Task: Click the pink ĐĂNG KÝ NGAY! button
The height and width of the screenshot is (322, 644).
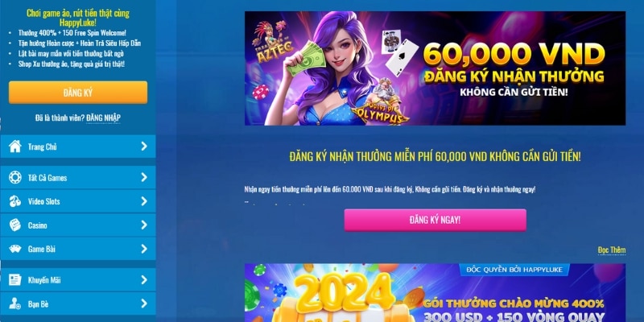Action: (x=435, y=220)
